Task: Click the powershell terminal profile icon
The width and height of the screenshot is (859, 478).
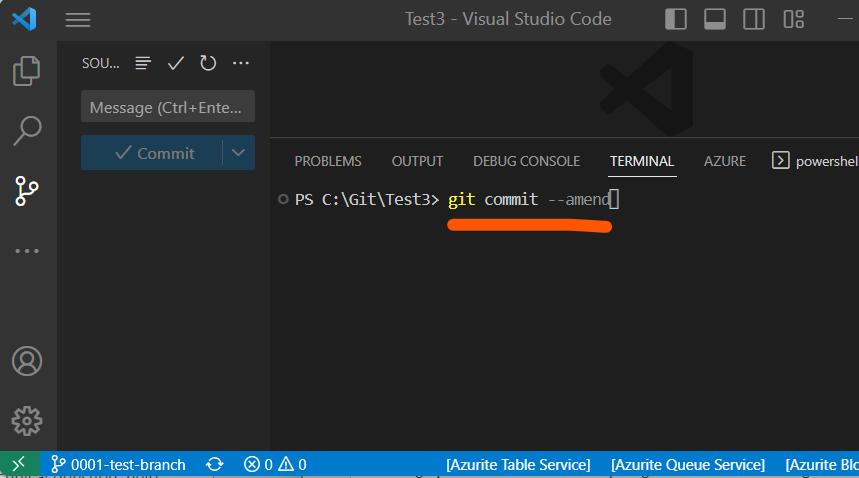Action: (781, 160)
